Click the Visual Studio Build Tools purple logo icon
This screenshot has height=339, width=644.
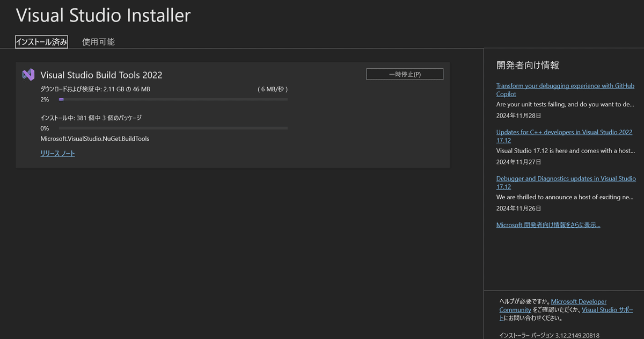(x=28, y=75)
